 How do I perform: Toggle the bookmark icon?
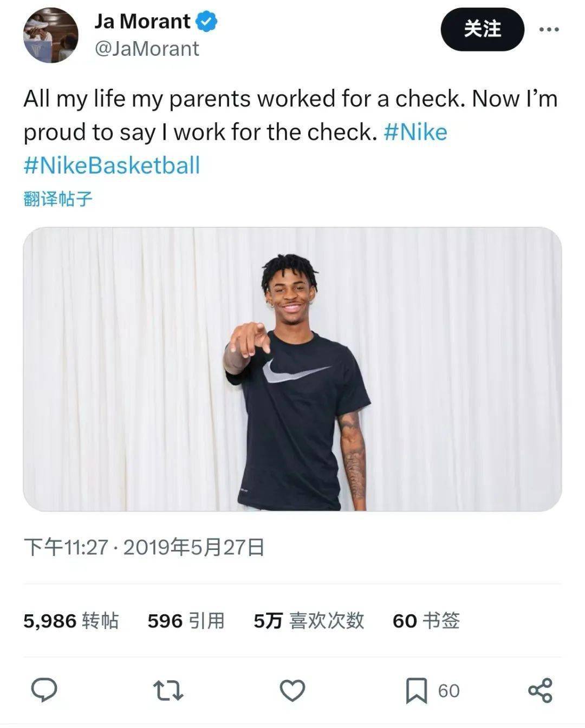(416, 691)
